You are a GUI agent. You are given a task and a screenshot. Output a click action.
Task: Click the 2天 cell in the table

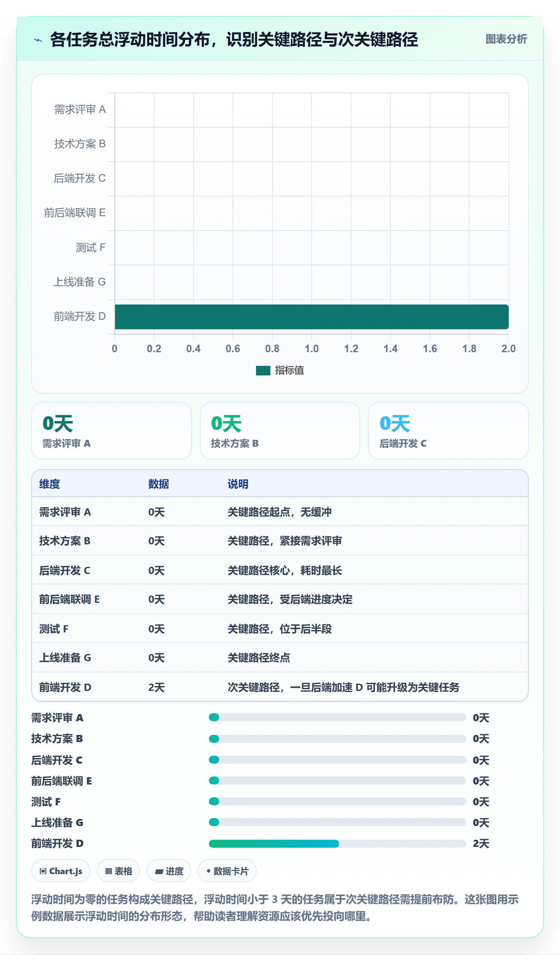pyautogui.click(x=156, y=687)
